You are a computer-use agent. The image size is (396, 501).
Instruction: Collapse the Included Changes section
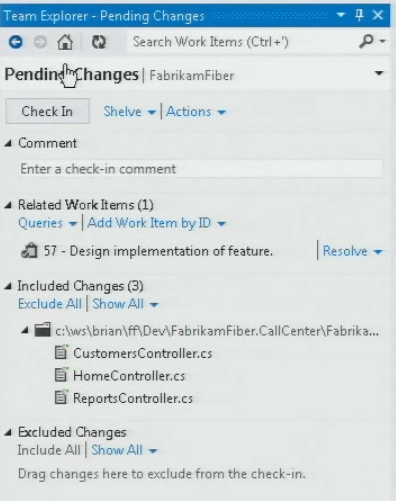[8, 286]
